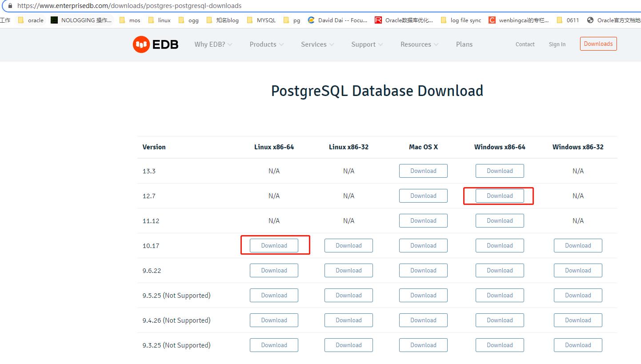Viewport: 641px width, 364px height.
Task: Download 9.3.25 for Windows x86-32
Action: pyautogui.click(x=578, y=345)
